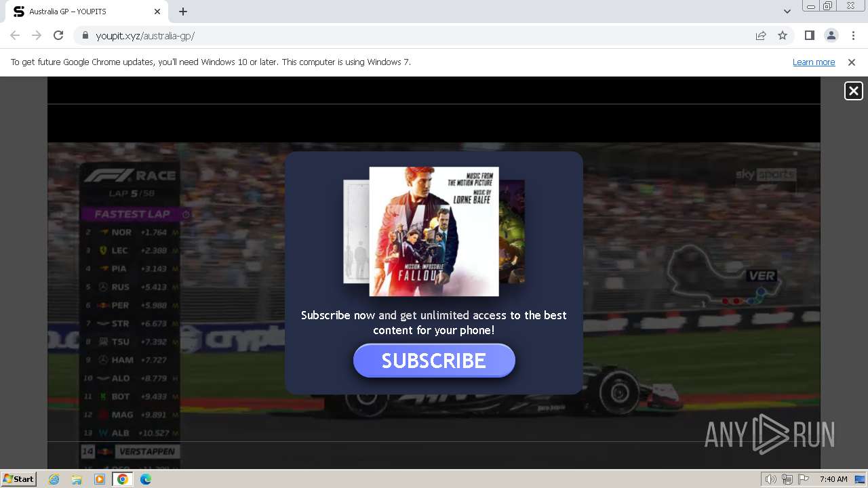Viewport: 868px width, 488px height.
Task: Reload the current page
Action: [58, 35]
